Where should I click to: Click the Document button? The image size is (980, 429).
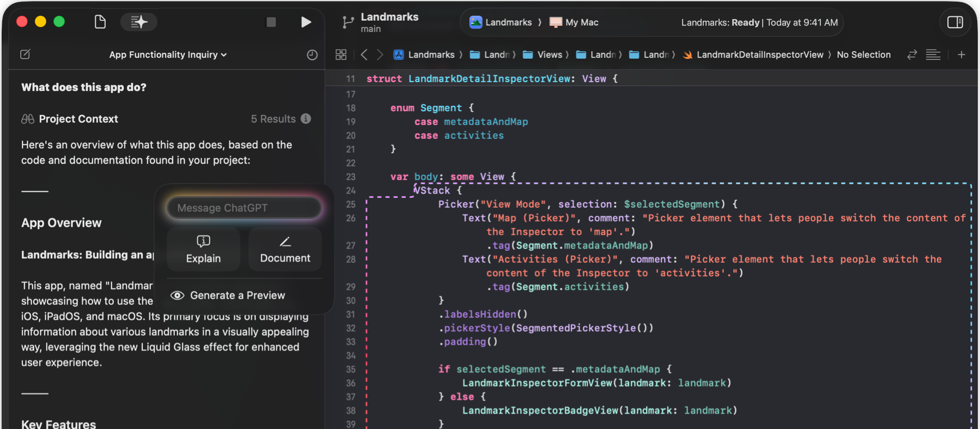[285, 249]
